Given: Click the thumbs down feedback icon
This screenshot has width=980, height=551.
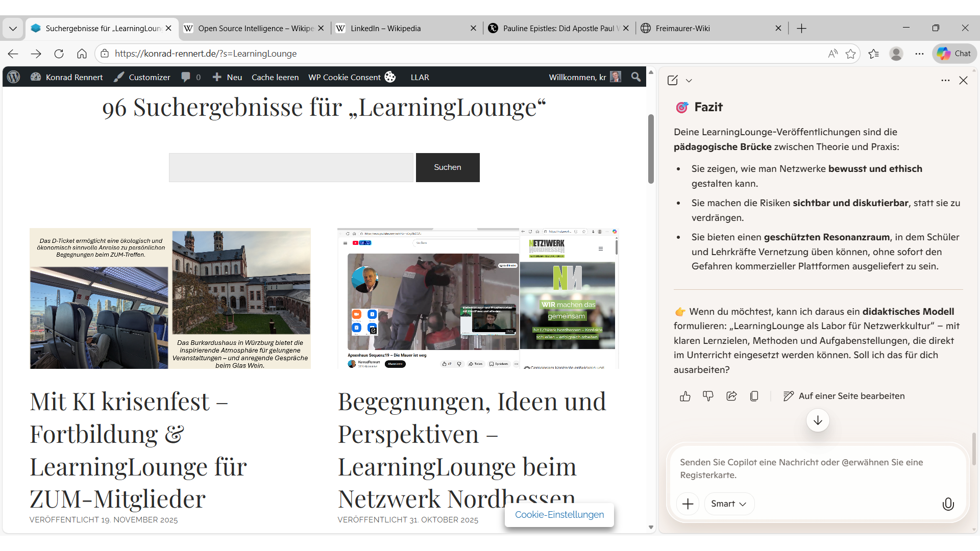Looking at the screenshot, I should tap(708, 396).
